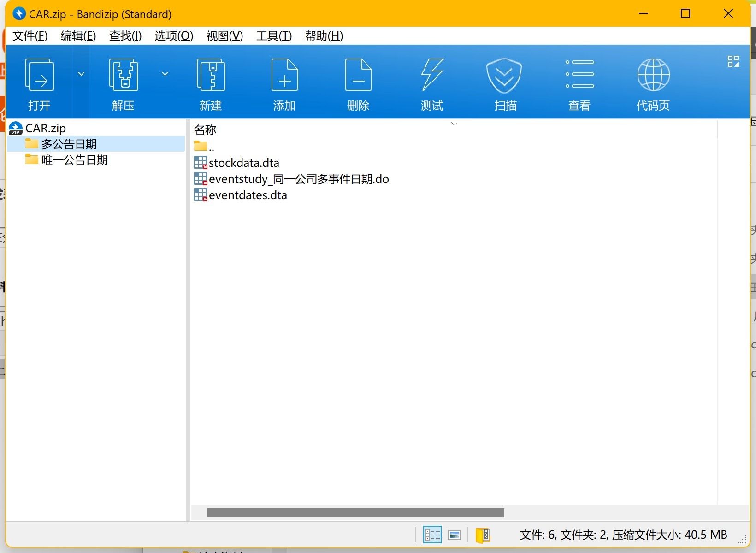Open the File (文件) menu
Viewport: 756px width, 553px height.
(30, 36)
